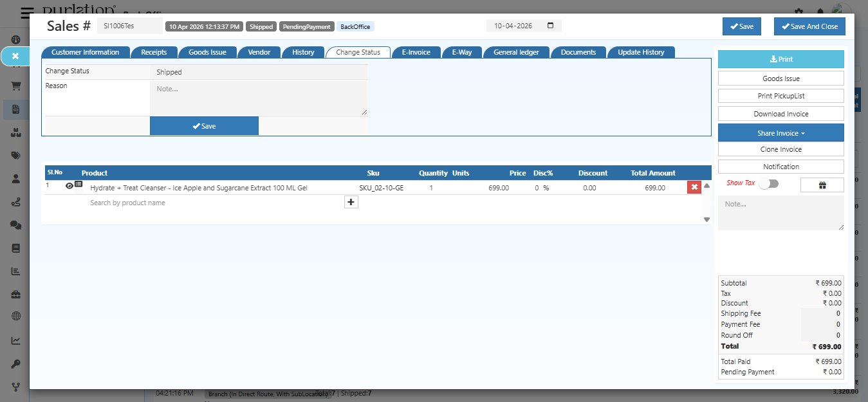Image resolution: width=868 pixels, height=402 pixels.
Task: Open the date picker showing 10-04-2026
Action: (524, 25)
